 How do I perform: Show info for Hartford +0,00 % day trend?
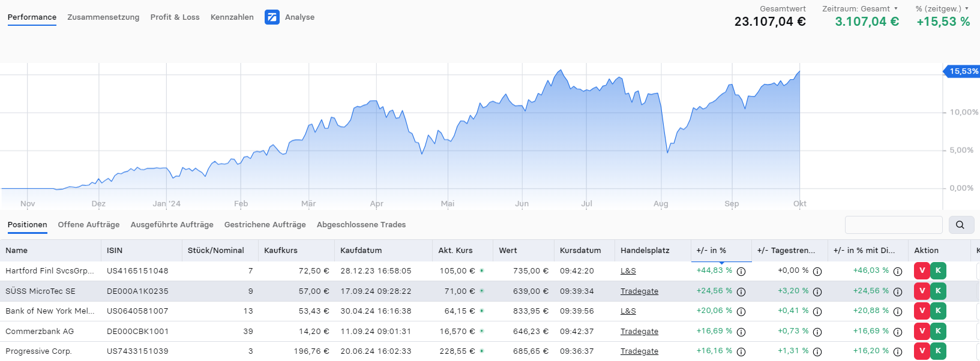click(817, 271)
